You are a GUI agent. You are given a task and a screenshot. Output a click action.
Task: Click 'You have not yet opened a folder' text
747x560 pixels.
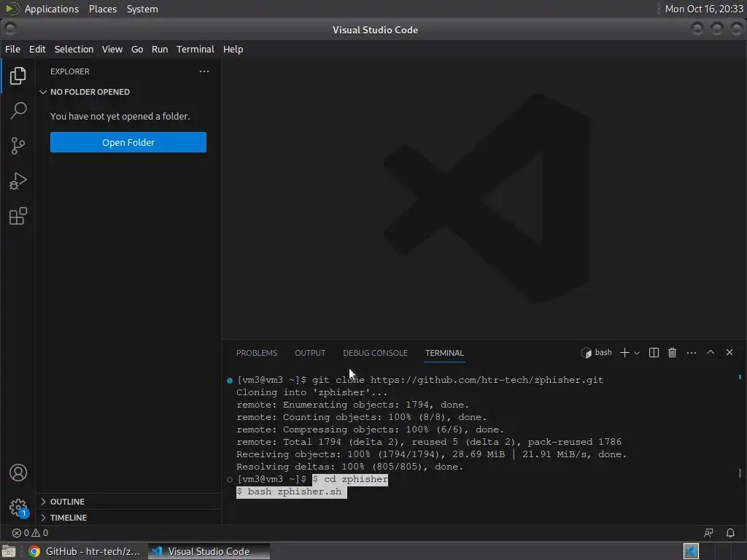[120, 116]
